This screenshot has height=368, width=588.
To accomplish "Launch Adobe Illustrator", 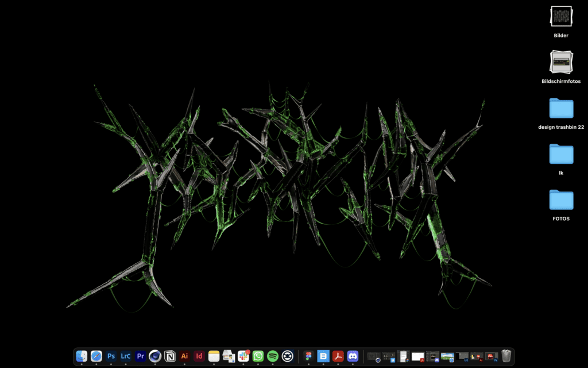I will [184, 356].
